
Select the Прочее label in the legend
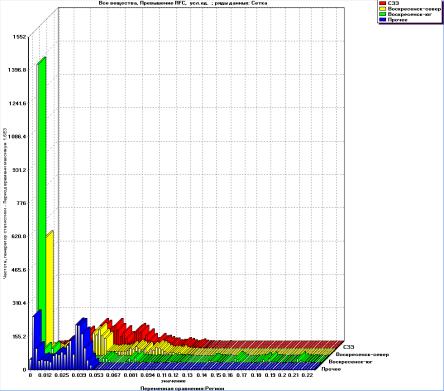(397, 20)
